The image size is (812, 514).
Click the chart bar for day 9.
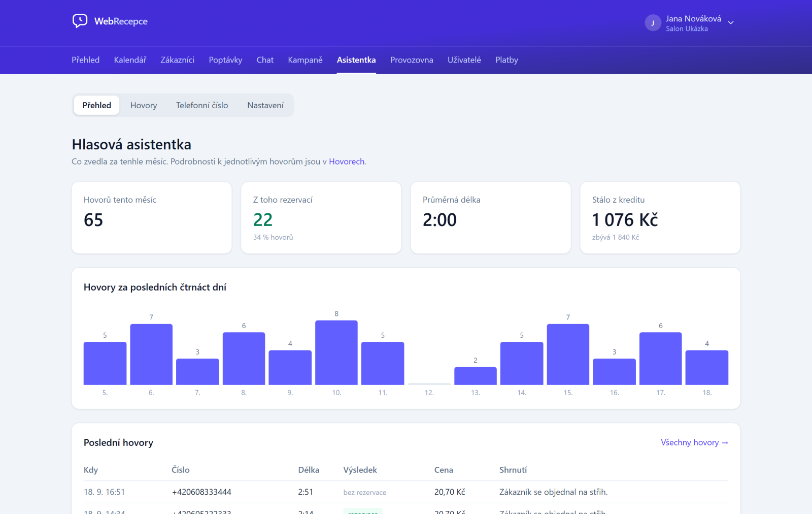point(290,367)
